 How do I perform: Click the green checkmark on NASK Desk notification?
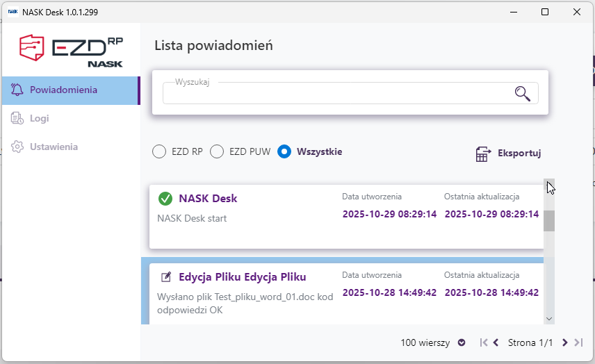165,199
